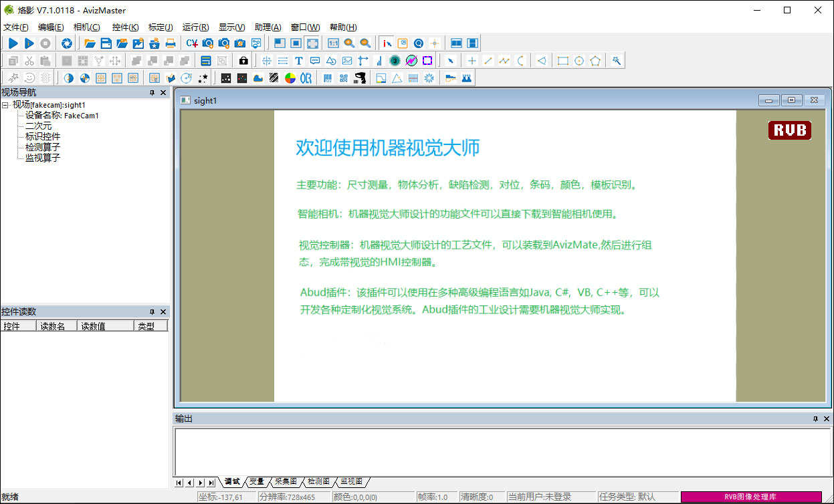Open the 相机(C) menu
Viewport: 834px width, 504px height.
click(x=87, y=27)
